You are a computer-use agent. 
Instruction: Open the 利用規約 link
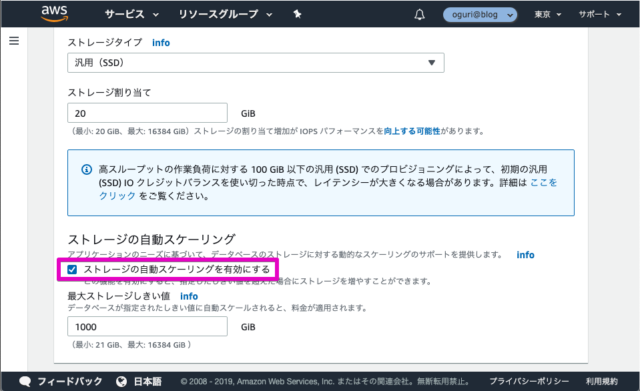point(602,381)
